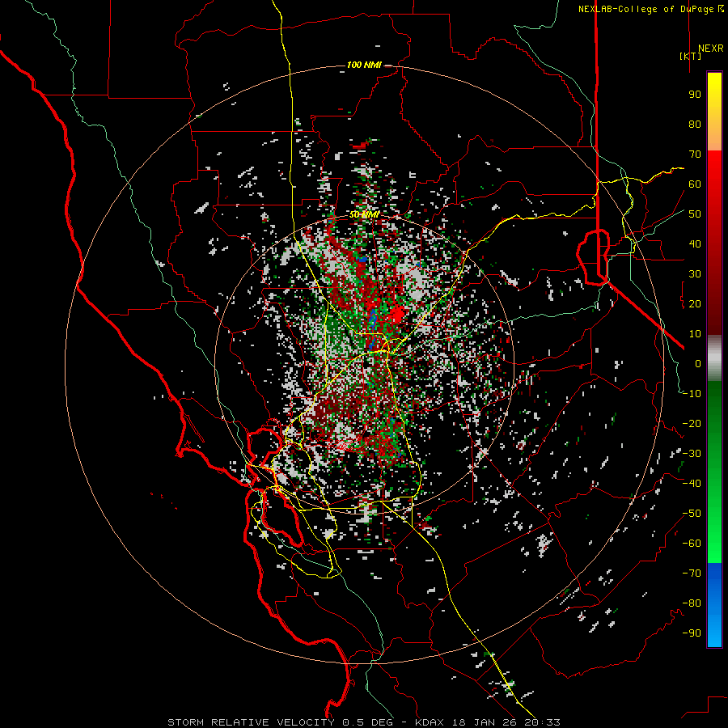
Task: Click the 30 value on the velocity scale
Action: click(695, 274)
